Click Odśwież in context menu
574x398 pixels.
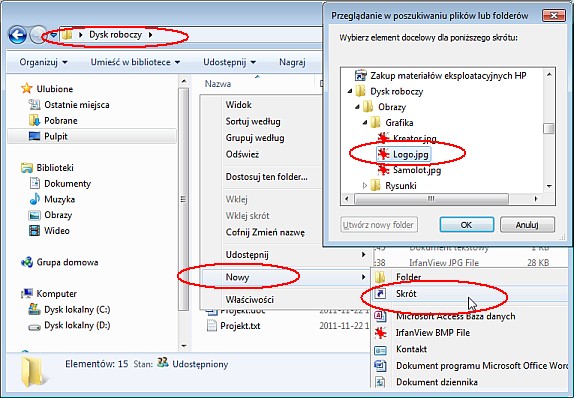click(x=242, y=154)
